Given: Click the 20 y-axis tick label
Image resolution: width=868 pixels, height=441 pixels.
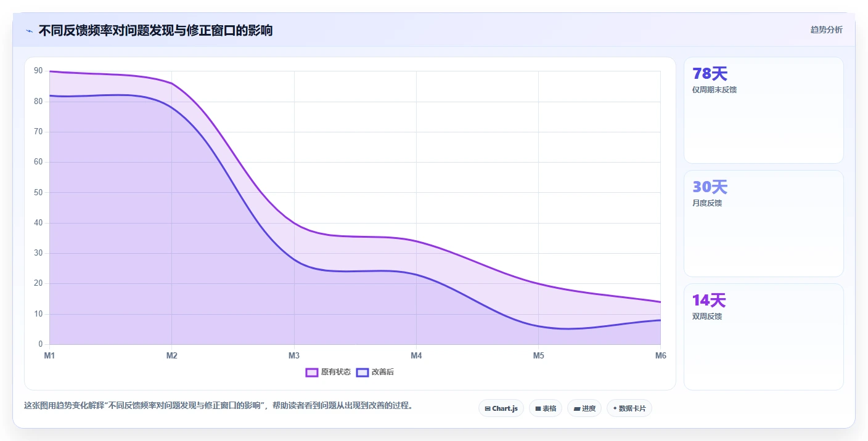Looking at the screenshot, I should [x=38, y=283].
